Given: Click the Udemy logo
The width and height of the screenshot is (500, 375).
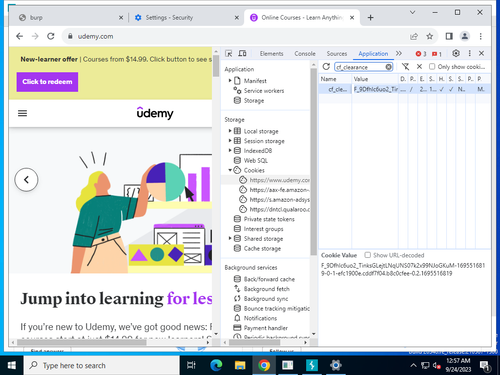Looking at the screenshot, I should tap(155, 113).
